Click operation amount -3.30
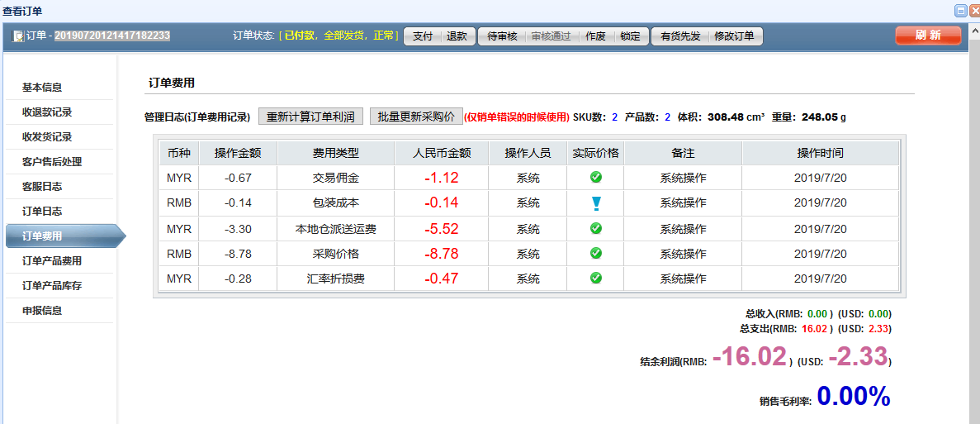Image resolution: width=980 pixels, height=424 pixels. (238, 229)
